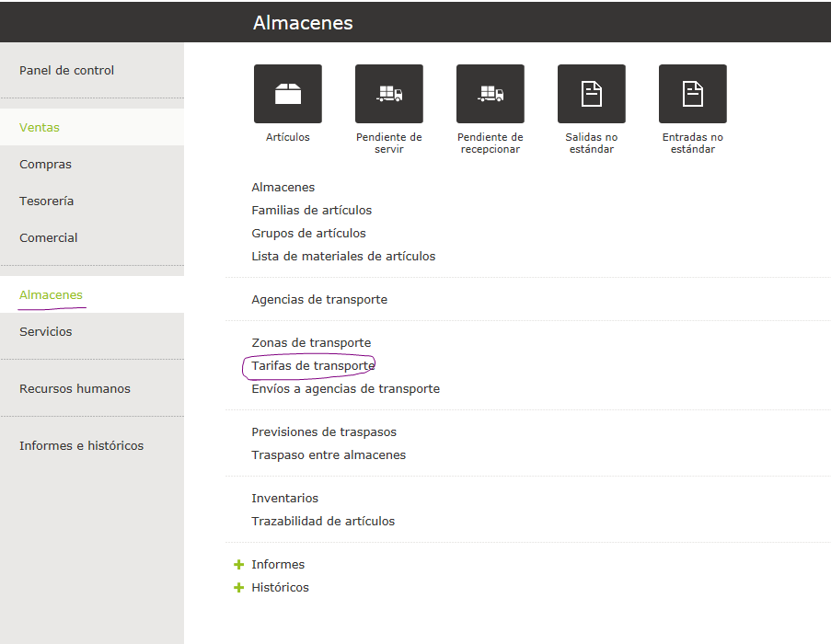The height and width of the screenshot is (644, 831).
Task: Open Informes e históricos section
Action: click(x=82, y=446)
